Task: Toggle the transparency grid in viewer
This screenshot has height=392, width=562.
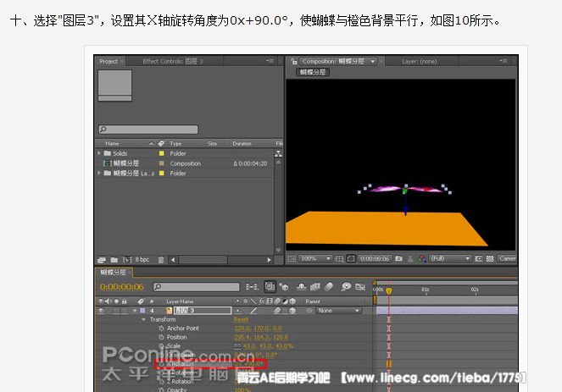Action: tap(490, 258)
